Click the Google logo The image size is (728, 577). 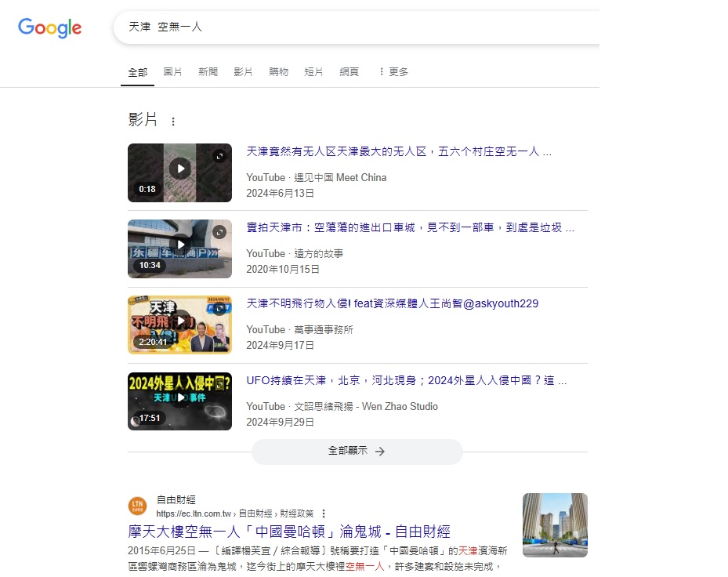click(x=49, y=28)
